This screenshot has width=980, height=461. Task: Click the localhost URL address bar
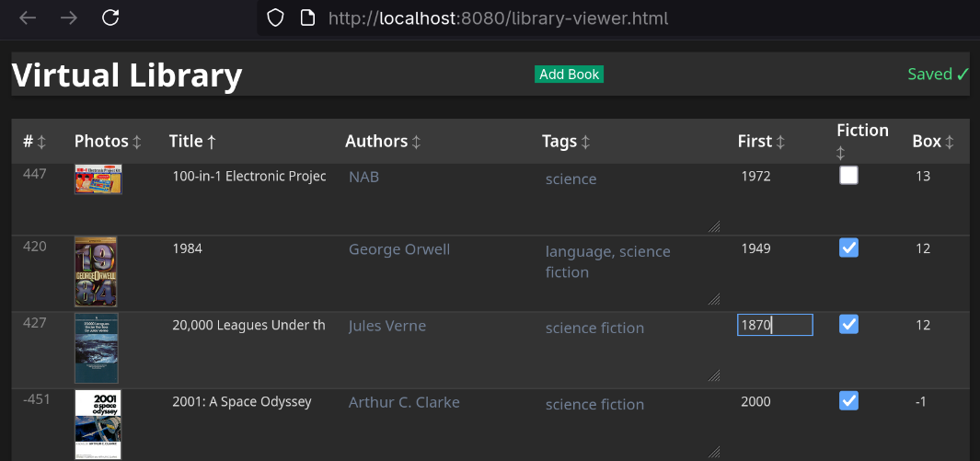497,17
